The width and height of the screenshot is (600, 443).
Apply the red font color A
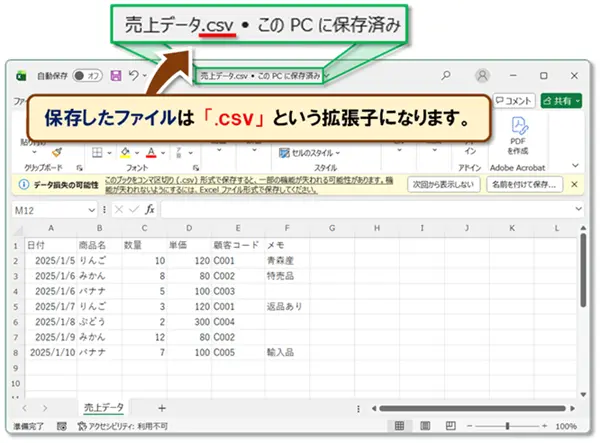(x=151, y=153)
